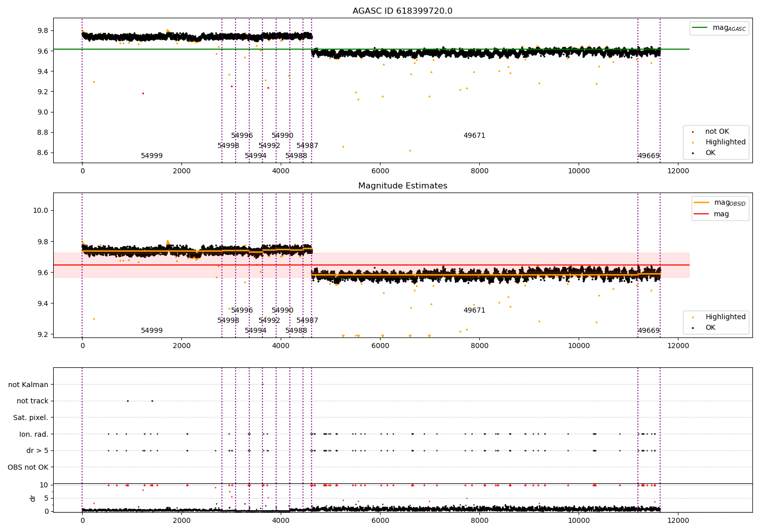Click obsid label 49669 in the top plot

tap(649, 156)
